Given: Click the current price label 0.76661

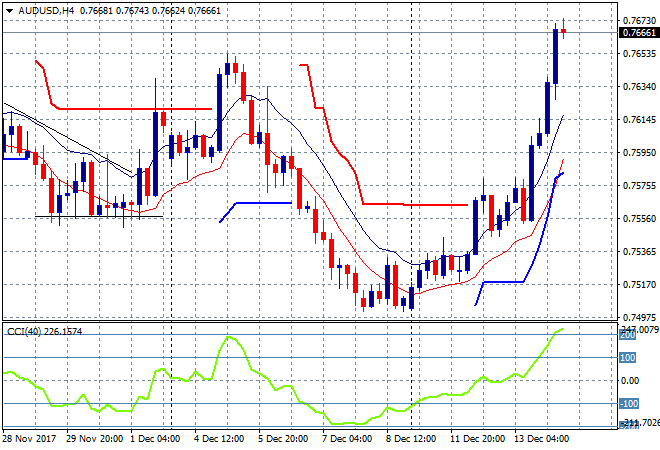Looking at the screenshot, I should (x=639, y=32).
